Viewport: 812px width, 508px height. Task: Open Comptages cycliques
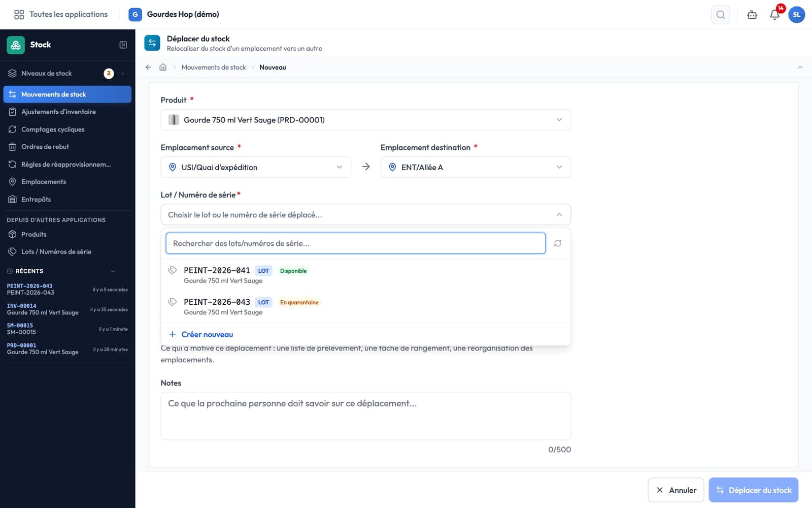coord(67,130)
